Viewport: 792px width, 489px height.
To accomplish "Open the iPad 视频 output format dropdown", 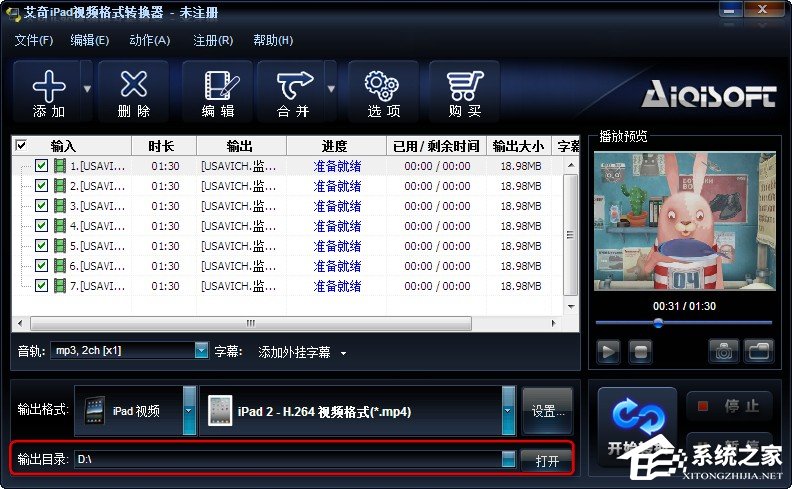I will pos(189,411).
